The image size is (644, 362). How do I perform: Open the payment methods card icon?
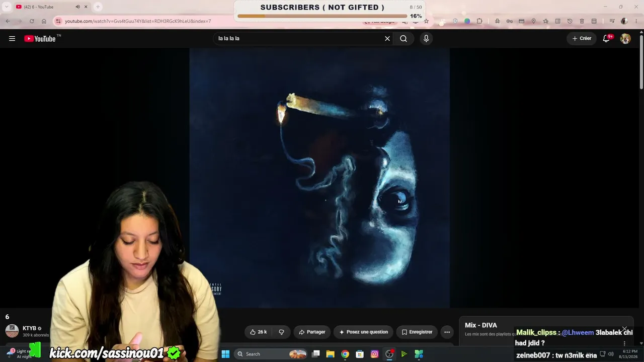[521, 21]
